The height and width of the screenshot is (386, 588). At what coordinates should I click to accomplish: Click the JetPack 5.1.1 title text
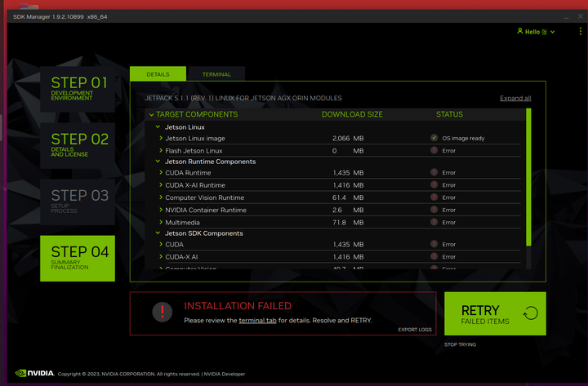[x=243, y=98]
